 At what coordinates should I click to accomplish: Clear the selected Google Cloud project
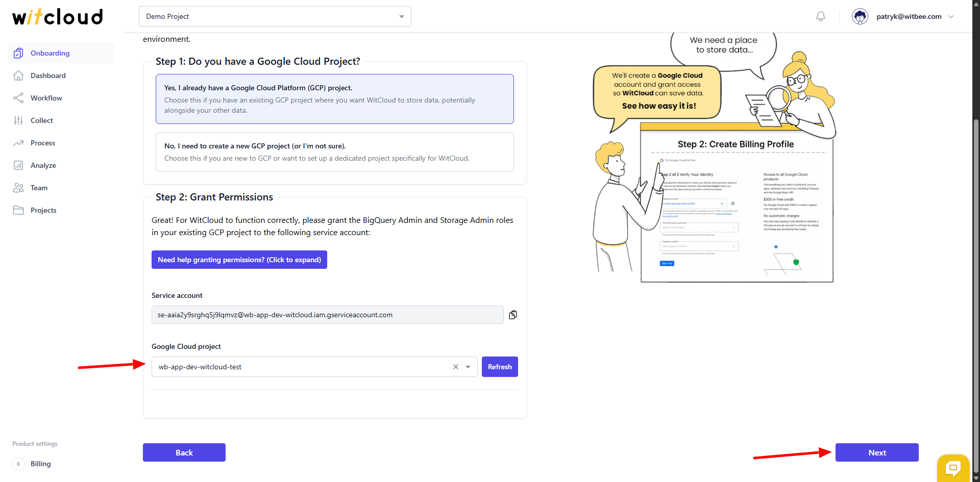coord(455,367)
